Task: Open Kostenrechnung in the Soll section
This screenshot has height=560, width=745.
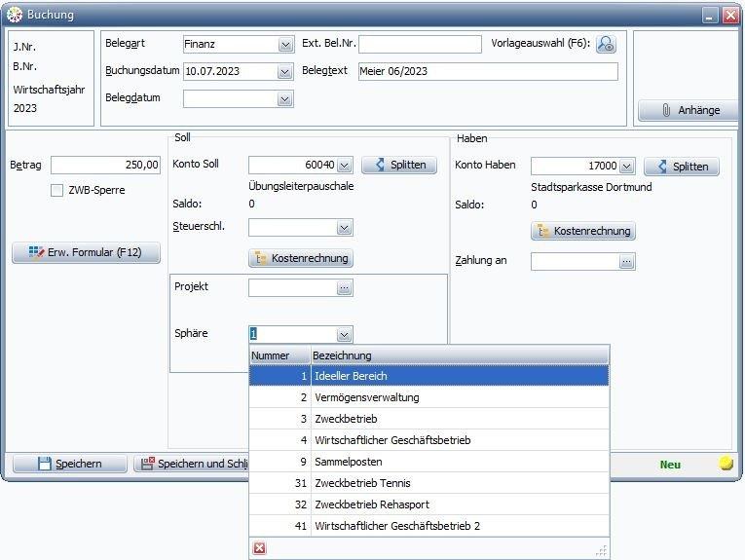Action: (301, 258)
